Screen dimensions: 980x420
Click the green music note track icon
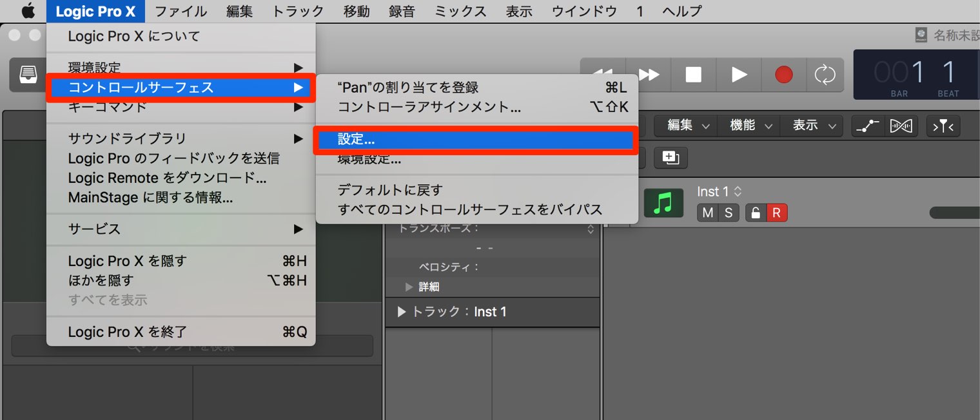(x=663, y=203)
